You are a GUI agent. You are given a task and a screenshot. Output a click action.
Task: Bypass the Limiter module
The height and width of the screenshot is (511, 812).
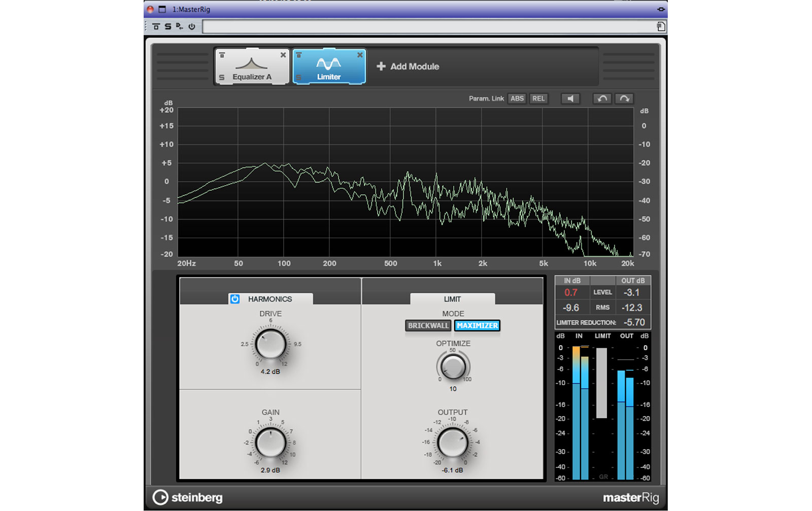299,55
